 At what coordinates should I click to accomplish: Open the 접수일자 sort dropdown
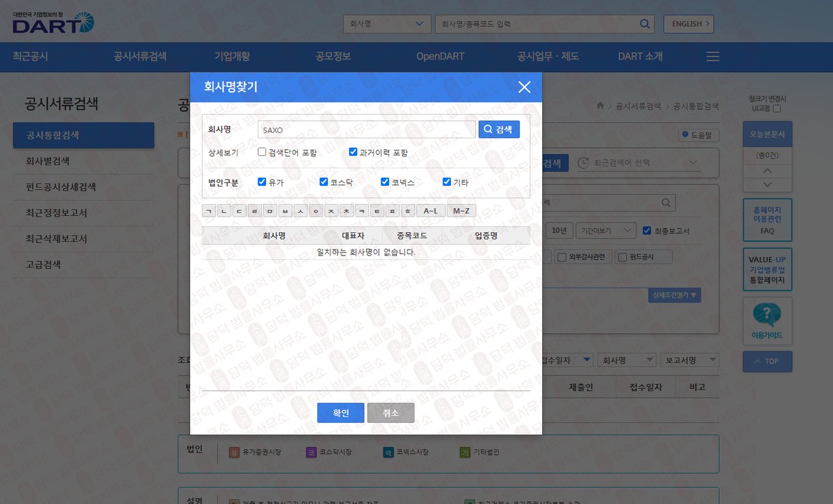[565, 360]
